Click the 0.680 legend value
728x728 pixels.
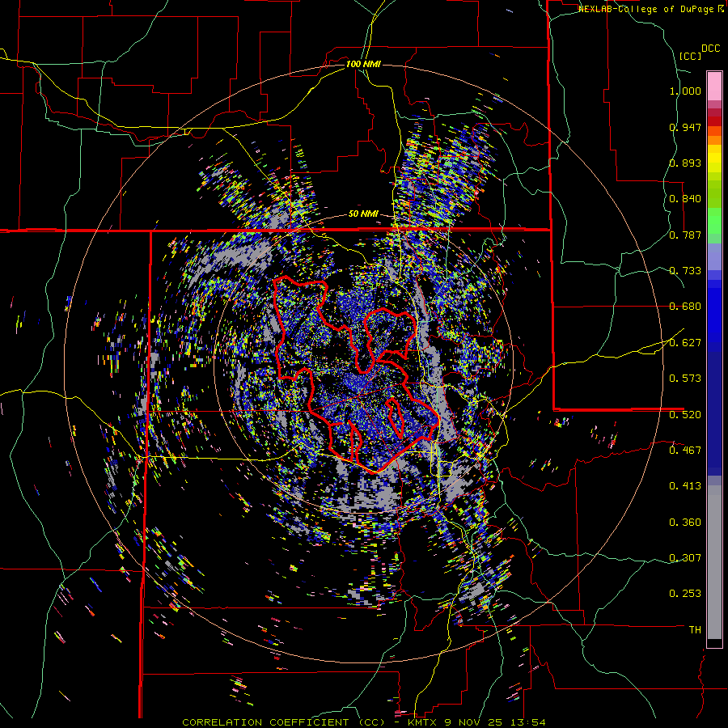[685, 307]
